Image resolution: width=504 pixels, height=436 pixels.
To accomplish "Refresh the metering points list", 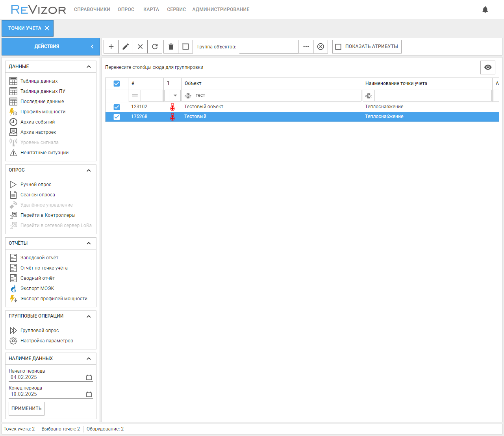I will [x=155, y=46].
